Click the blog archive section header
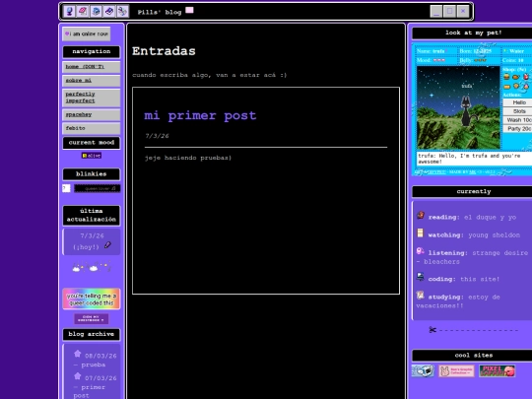Viewport: 532px width, 399px height. click(x=92, y=334)
